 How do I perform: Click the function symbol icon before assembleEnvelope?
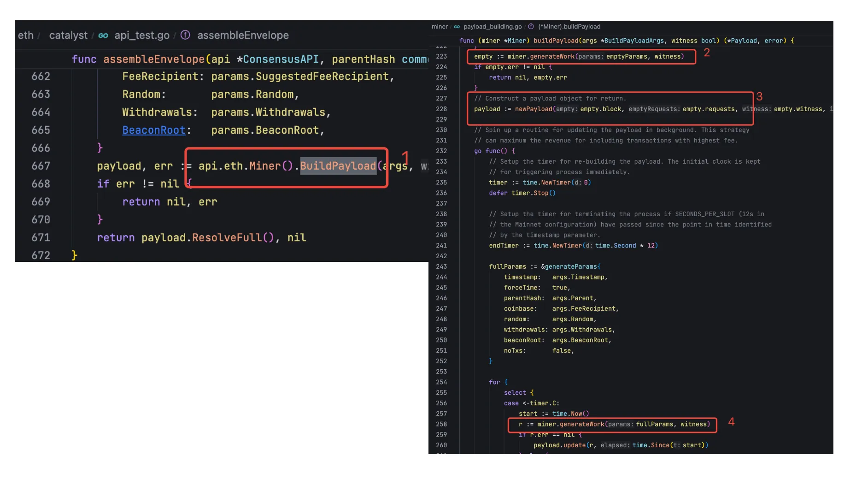coord(185,35)
